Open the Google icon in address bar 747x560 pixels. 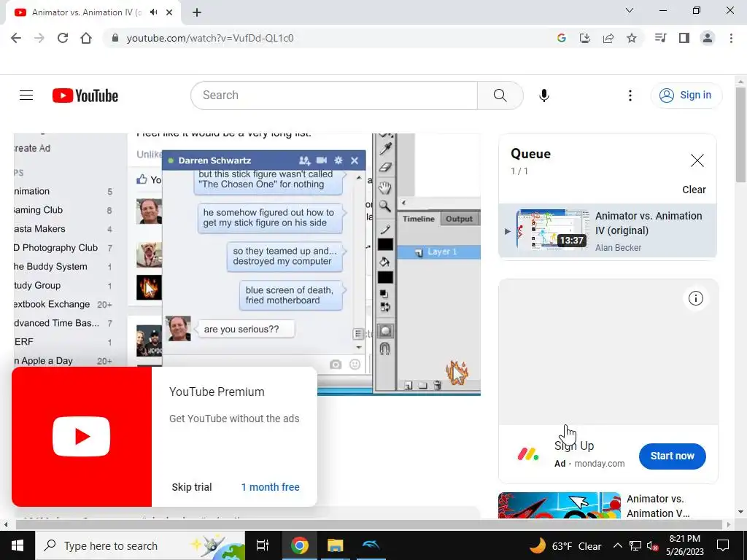pos(562,38)
